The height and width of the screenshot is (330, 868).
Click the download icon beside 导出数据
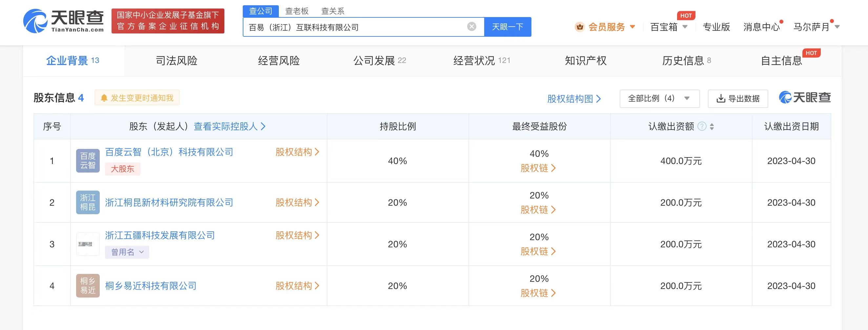point(720,98)
